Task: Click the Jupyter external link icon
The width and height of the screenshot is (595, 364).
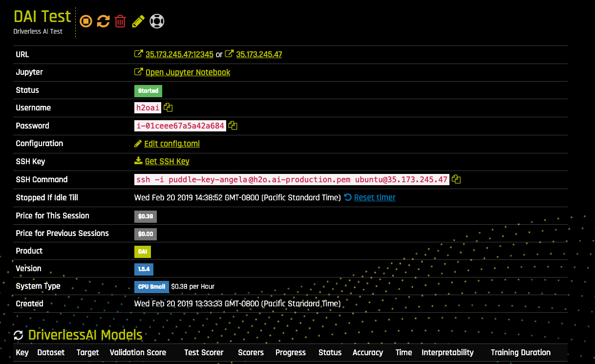Action: [x=139, y=72]
